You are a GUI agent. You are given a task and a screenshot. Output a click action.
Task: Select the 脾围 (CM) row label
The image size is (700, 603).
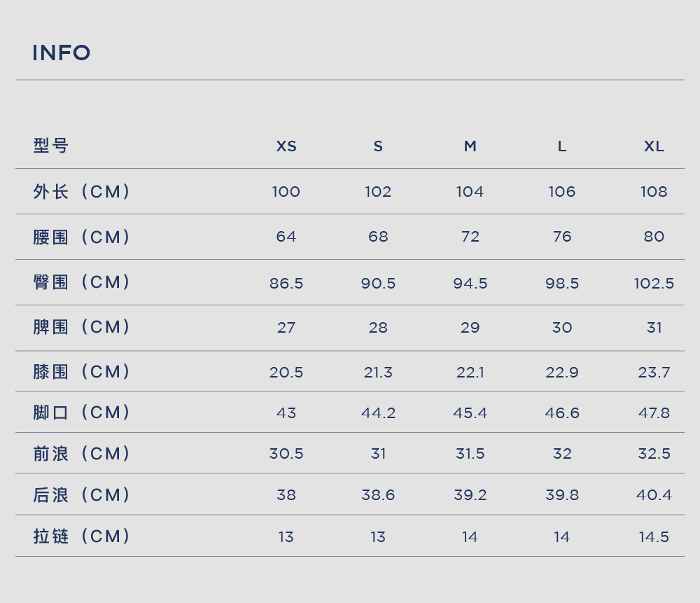(x=82, y=327)
